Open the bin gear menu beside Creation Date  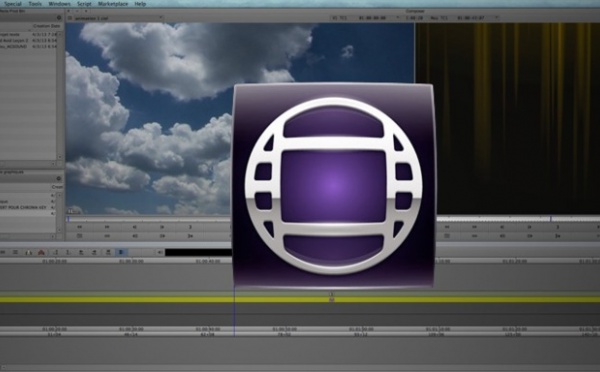[x=59, y=18]
